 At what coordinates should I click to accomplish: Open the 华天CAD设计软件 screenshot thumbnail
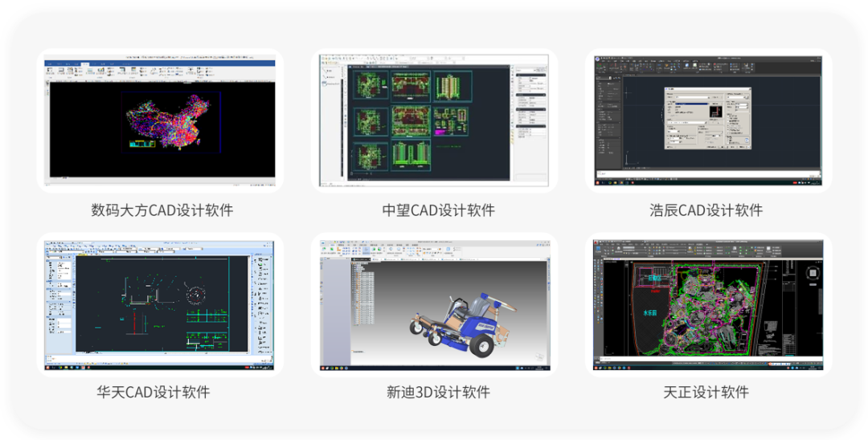click(160, 304)
